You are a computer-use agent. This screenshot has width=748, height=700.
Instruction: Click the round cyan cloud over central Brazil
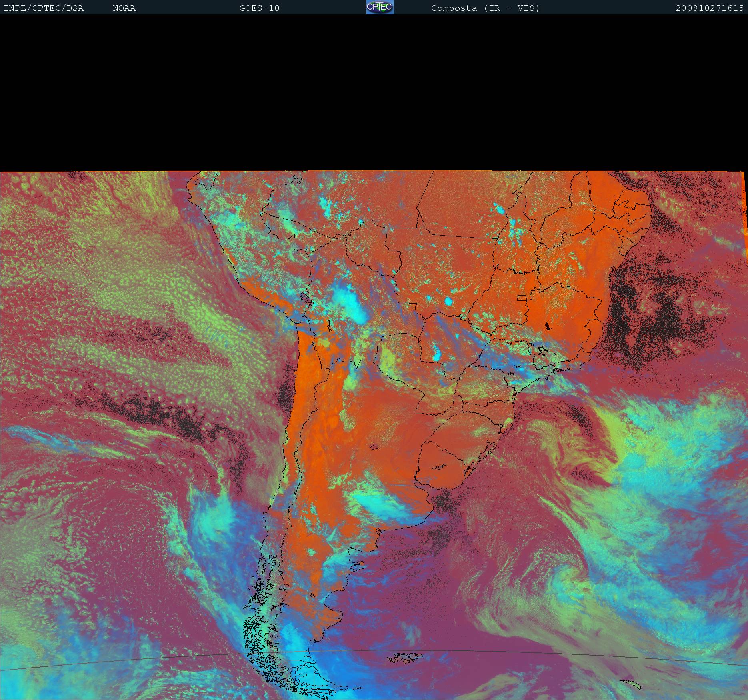449,301
